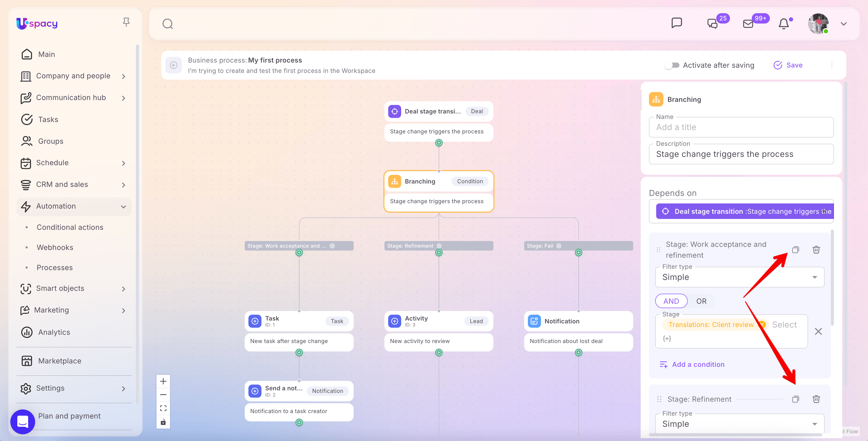Zoom out on the flow canvas
Viewport: 868px width, 441px height.
pos(163,395)
